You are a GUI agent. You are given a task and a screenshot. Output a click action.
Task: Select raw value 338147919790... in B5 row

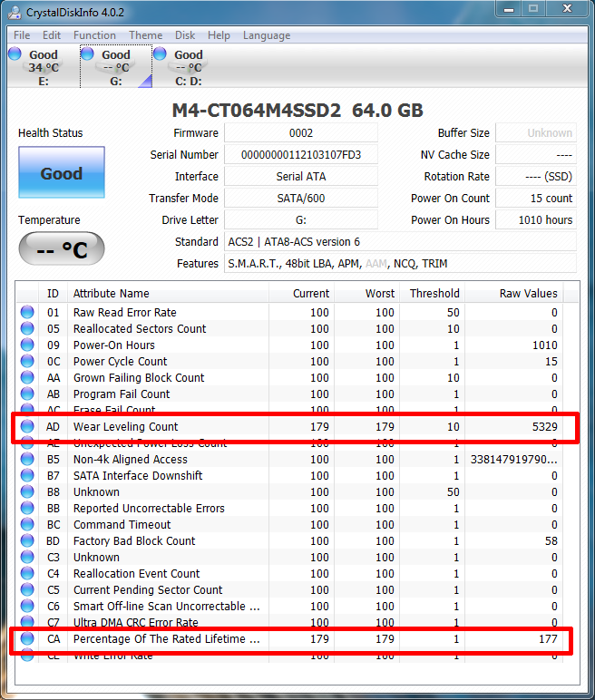pos(513,460)
